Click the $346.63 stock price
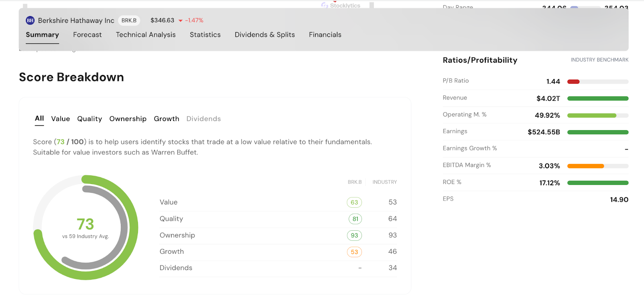644x305 pixels. (162, 20)
